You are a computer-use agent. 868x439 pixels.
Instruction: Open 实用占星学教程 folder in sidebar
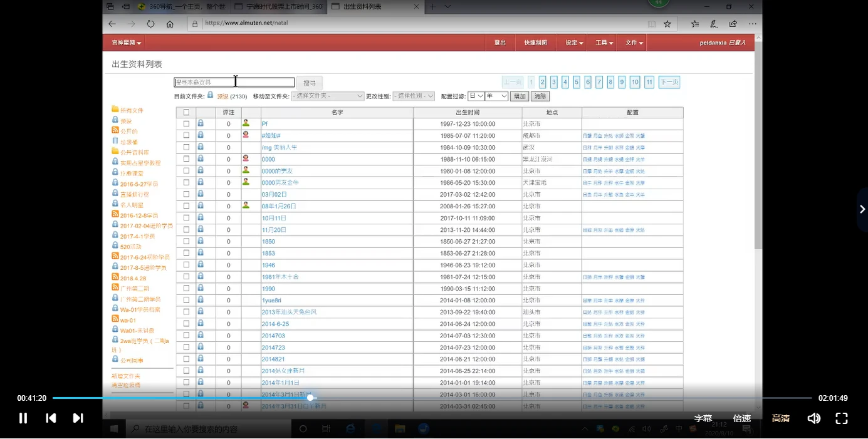tap(140, 163)
